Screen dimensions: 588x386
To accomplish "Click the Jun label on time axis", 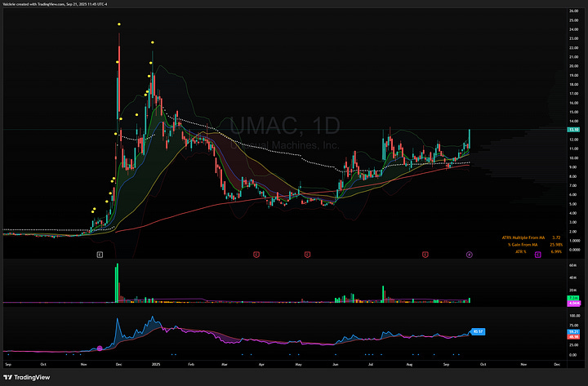I will click(x=336, y=364).
